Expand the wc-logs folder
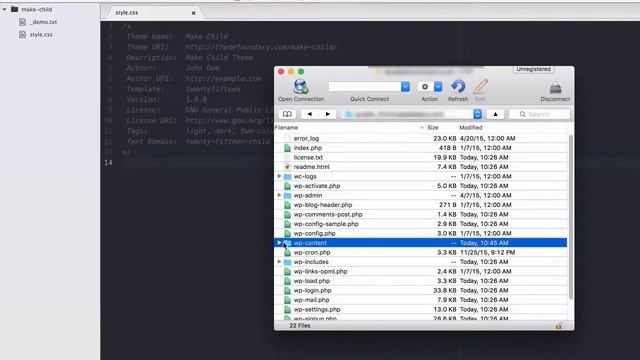This screenshot has height=360, width=640. [279, 176]
